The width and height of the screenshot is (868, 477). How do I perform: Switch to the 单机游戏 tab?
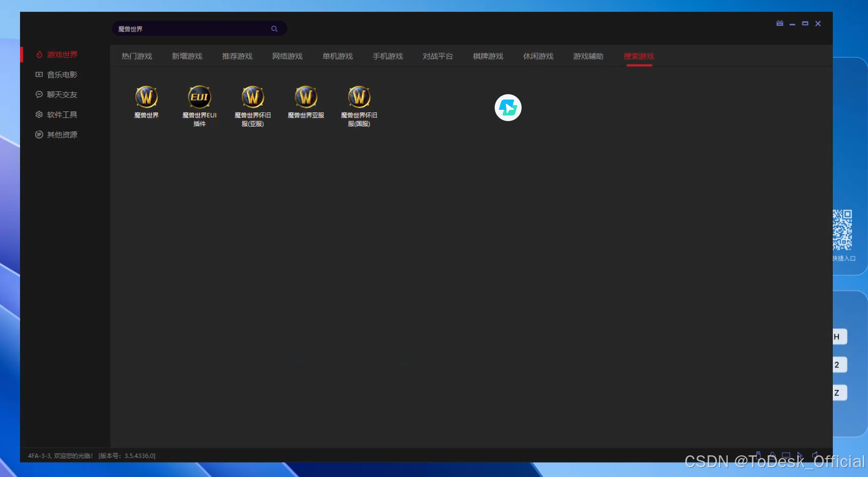tap(338, 56)
